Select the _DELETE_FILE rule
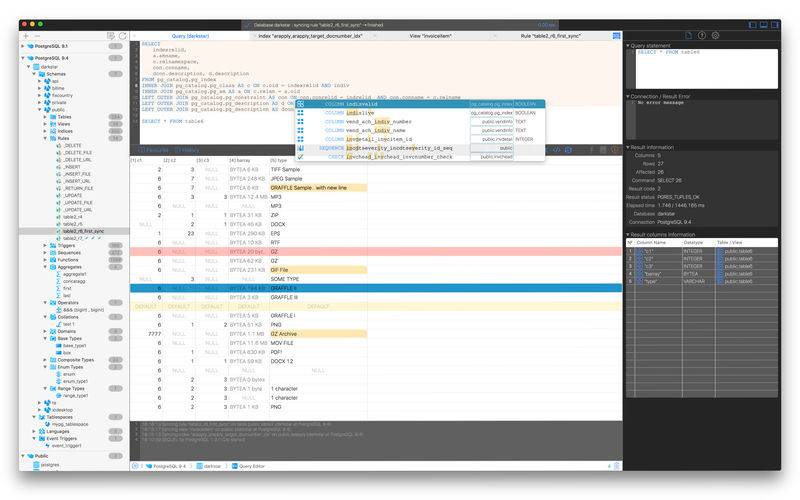Viewport: 800px width, 500px height. (78, 153)
